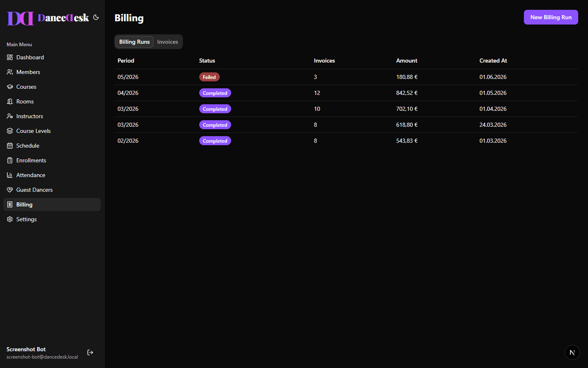The height and width of the screenshot is (368, 588).
Task: Click invoice count 12
Action: point(317,93)
